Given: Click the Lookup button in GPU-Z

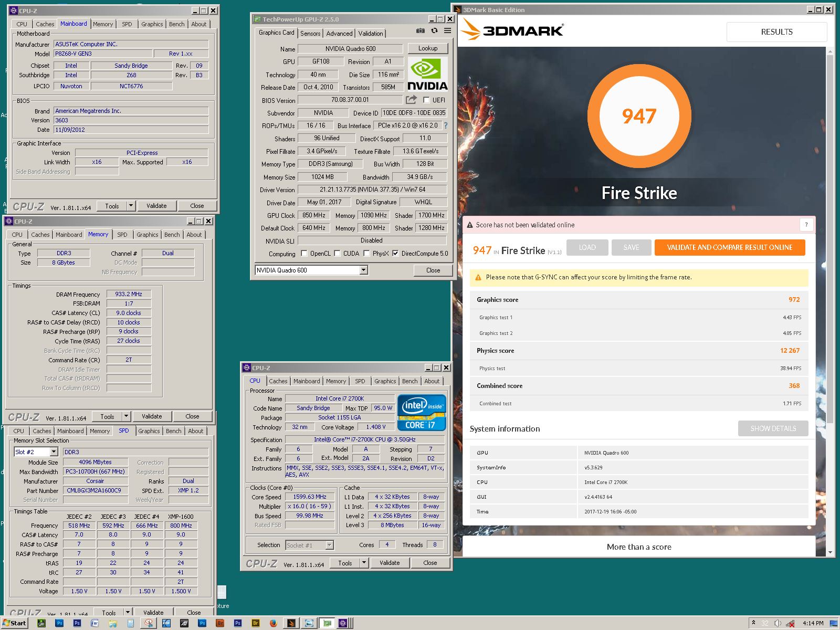Looking at the screenshot, I should coord(428,48).
